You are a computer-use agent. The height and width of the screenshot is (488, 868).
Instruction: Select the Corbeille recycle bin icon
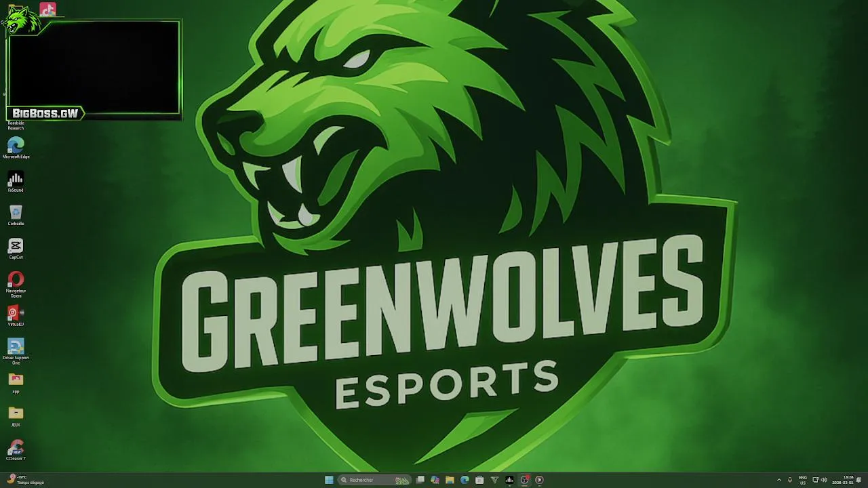click(x=16, y=215)
